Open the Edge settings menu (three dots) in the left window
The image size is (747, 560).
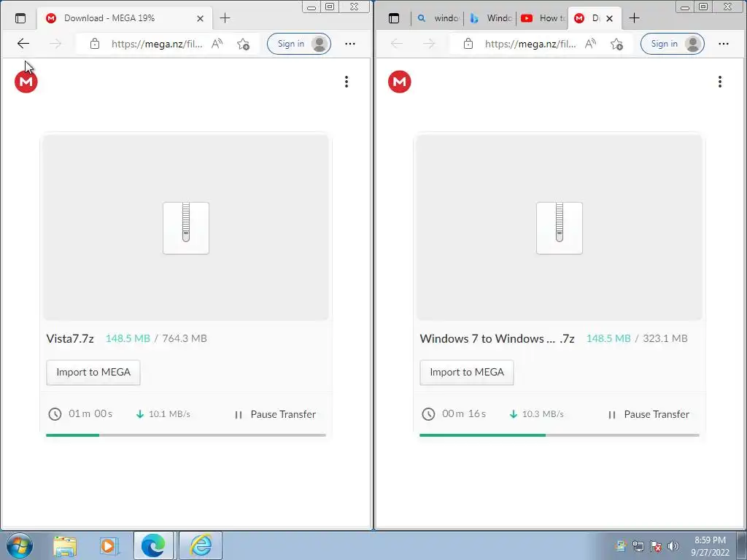tap(350, 44)
